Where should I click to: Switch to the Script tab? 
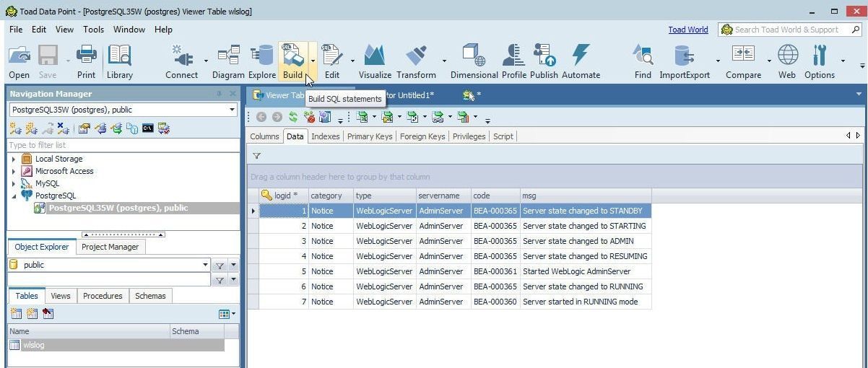tap(503, 136)
